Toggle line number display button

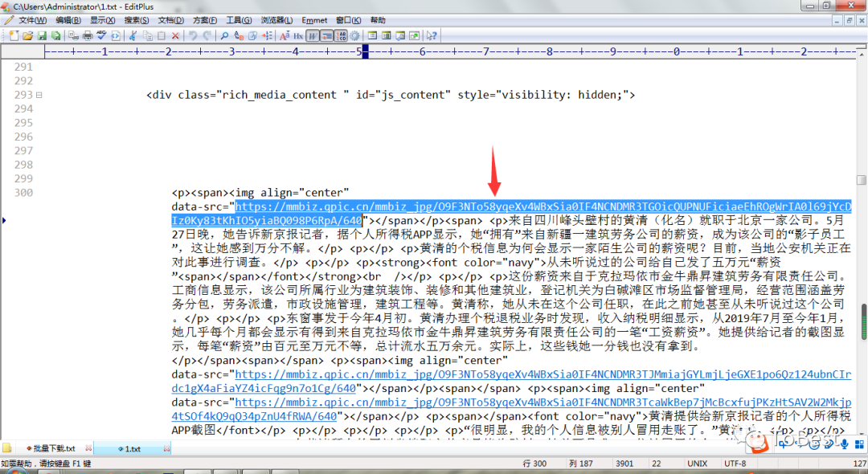341,36
